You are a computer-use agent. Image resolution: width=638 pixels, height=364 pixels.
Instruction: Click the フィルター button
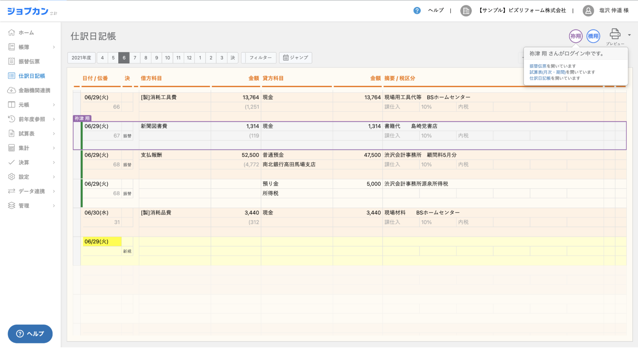pos(260,58)
